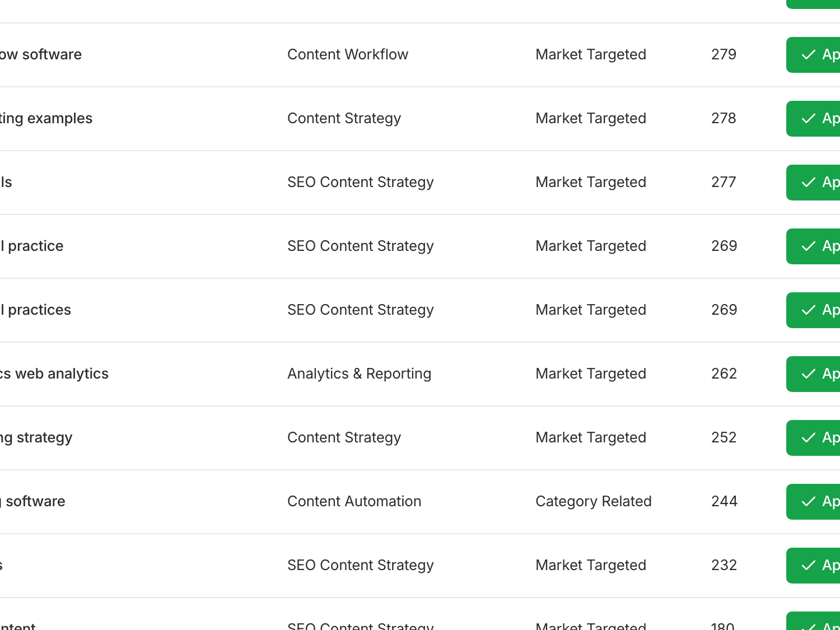Click the checkmark icon beside score 278
840x630 pixels.
click(808, 119)
